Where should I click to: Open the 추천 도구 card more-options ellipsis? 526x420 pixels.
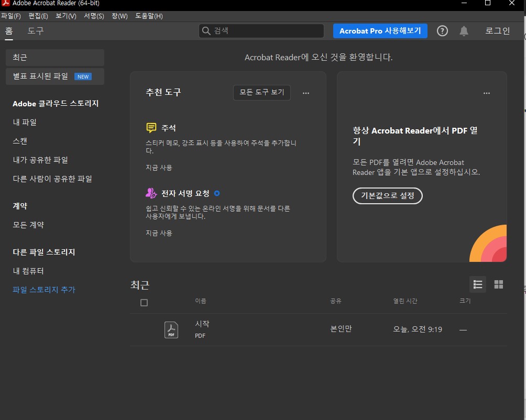[305, 93]
